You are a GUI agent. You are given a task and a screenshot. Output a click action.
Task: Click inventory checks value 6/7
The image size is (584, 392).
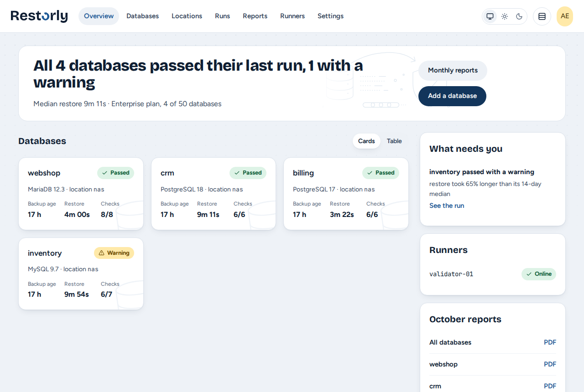tap(106, 294)
